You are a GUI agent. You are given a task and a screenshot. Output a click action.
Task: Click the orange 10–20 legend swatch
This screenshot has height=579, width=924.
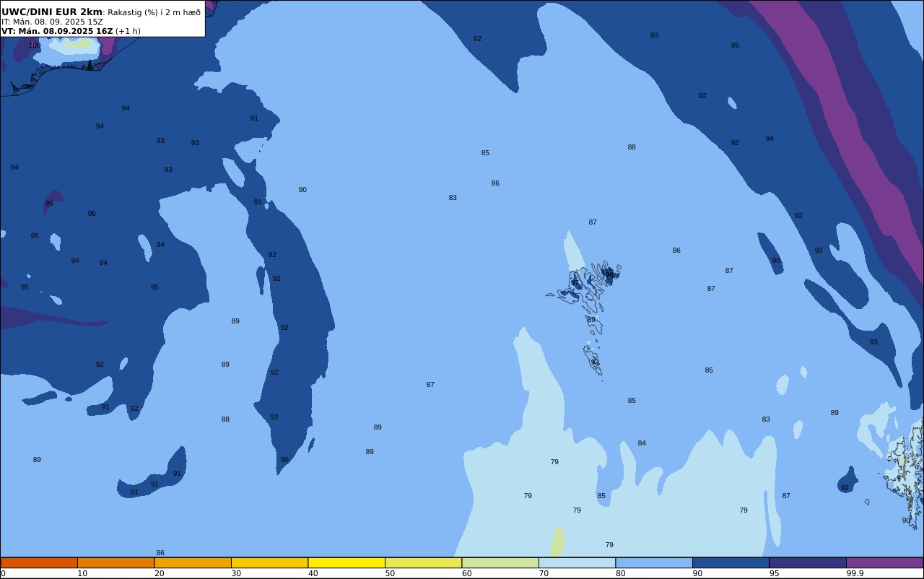[115, 562]
